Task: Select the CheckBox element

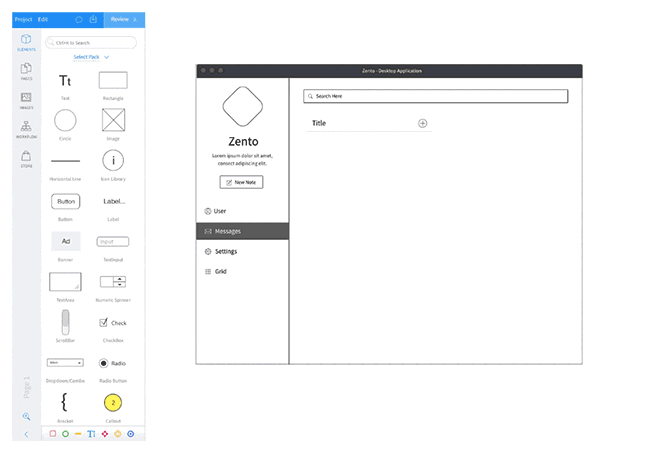Action: click(x=113, y=323)
